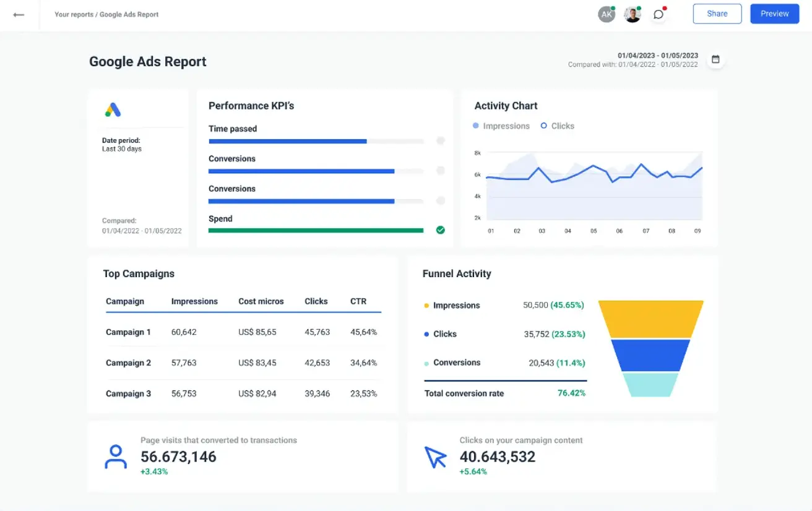Click the cursor icon for campaign clicks
Screen dimensions: 812x511
point(435,457)
